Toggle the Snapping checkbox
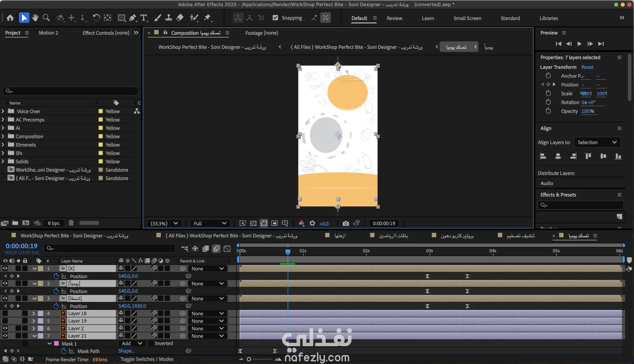Viewport: 634px width, 364px height. point(275,18)
